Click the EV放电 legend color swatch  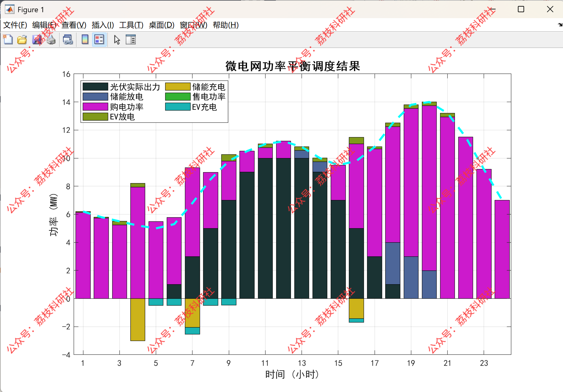[x=95, y=117]
